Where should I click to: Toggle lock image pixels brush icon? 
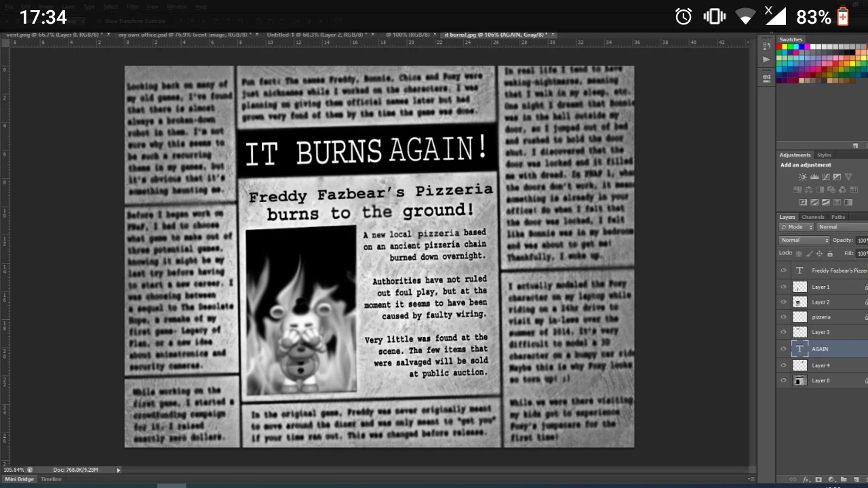pyautogui.click(x=809, y=253)
